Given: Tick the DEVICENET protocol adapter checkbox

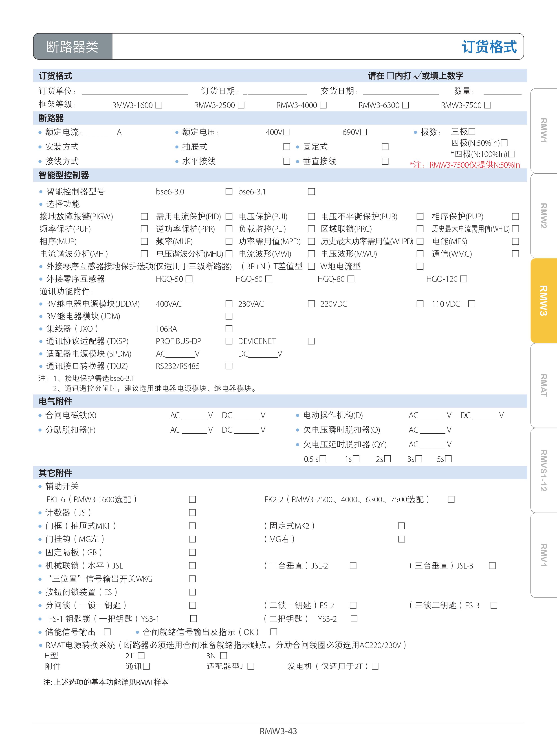Looking at the screenshot, I should click(312, 341).
